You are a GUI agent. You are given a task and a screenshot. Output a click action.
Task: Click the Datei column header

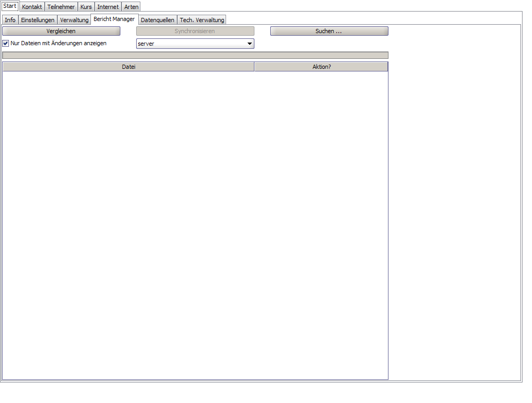(129, 67)
